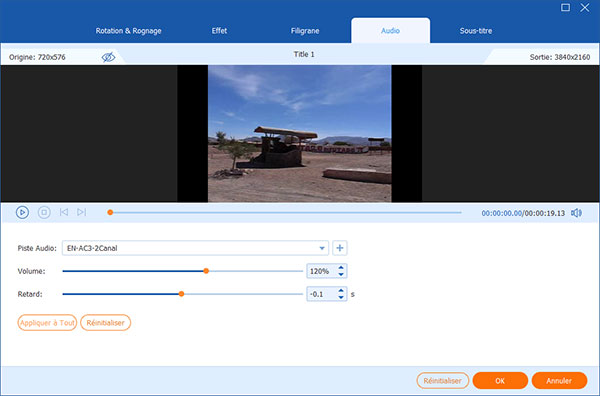Switch to Effet tab
The height and width of the screenshot is (396, 600).
click(x=219, y=31)
